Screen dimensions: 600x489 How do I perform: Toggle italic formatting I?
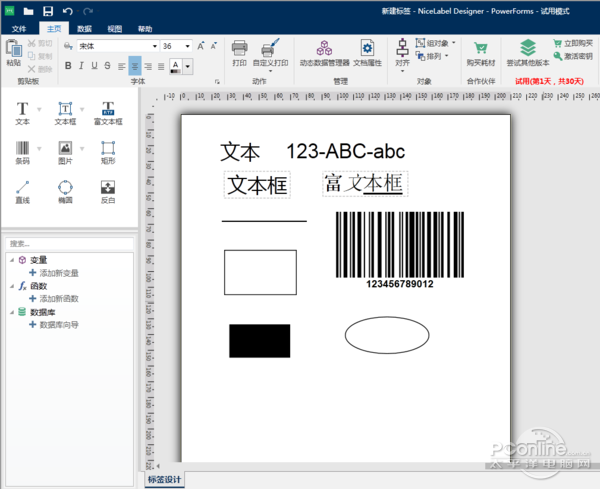[81, 66]
